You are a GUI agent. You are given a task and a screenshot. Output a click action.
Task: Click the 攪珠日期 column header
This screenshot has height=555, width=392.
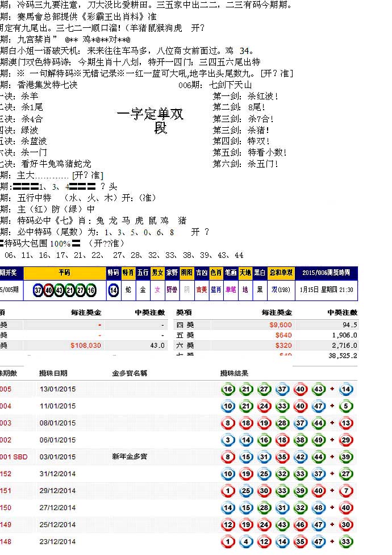53,373
